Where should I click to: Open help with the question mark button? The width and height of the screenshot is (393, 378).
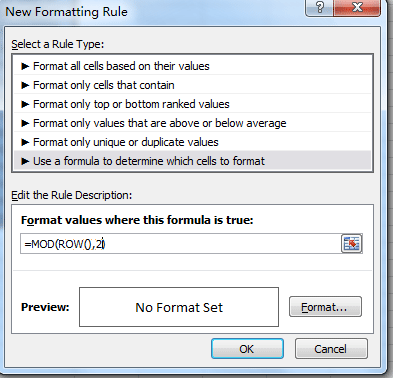point(320,7)
